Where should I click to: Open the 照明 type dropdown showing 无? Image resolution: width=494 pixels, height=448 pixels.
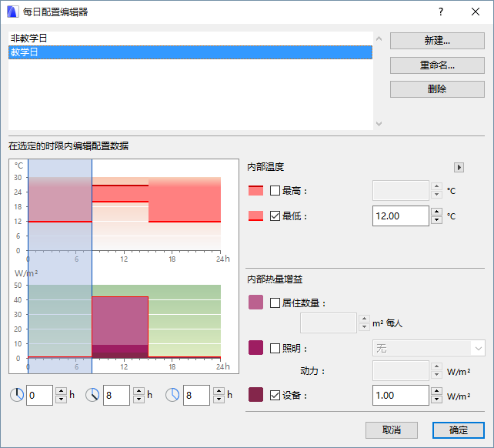click(x=429, y=348)
